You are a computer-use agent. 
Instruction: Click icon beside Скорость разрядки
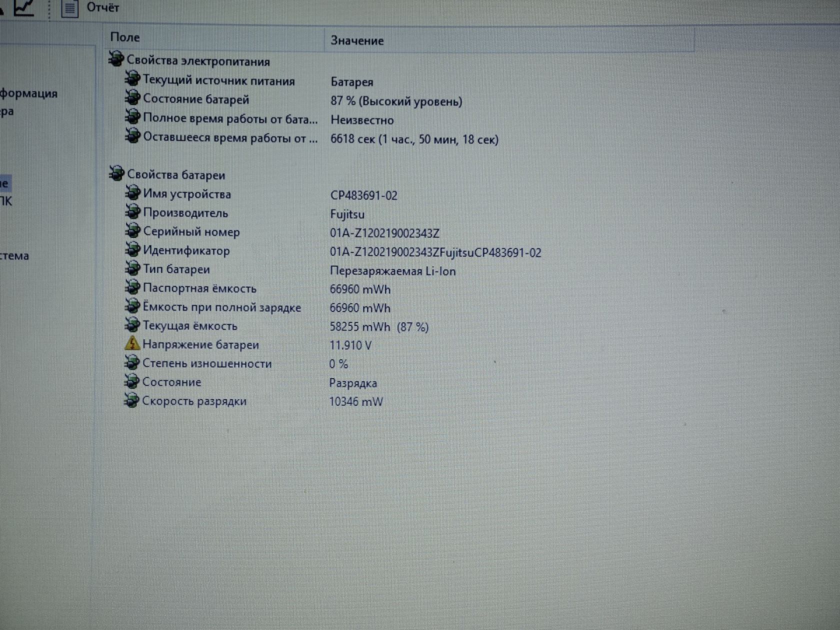(x=131, y=400)
